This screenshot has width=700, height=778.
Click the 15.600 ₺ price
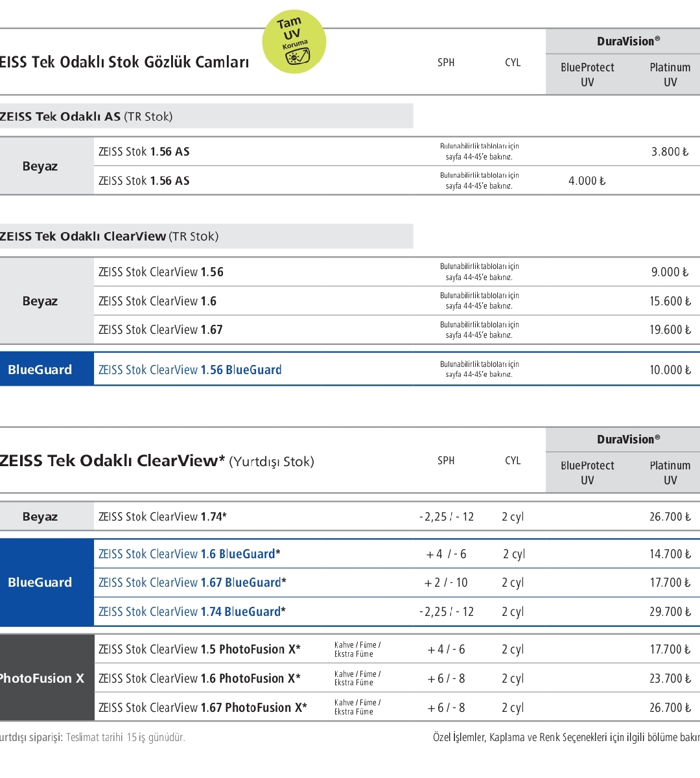tap(670, 301)
